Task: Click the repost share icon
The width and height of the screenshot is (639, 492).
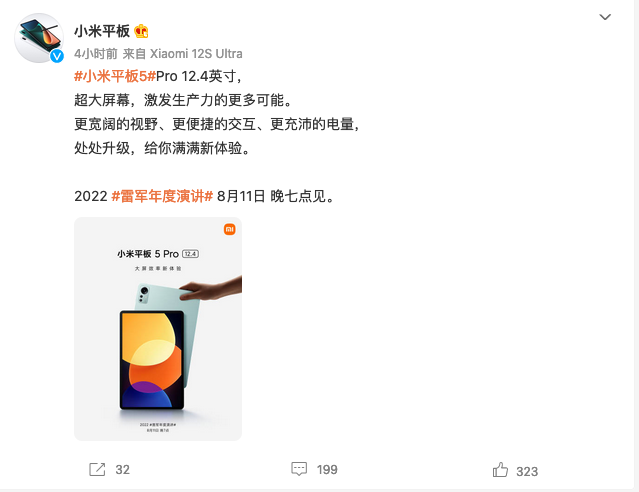Action: point(97,470)
